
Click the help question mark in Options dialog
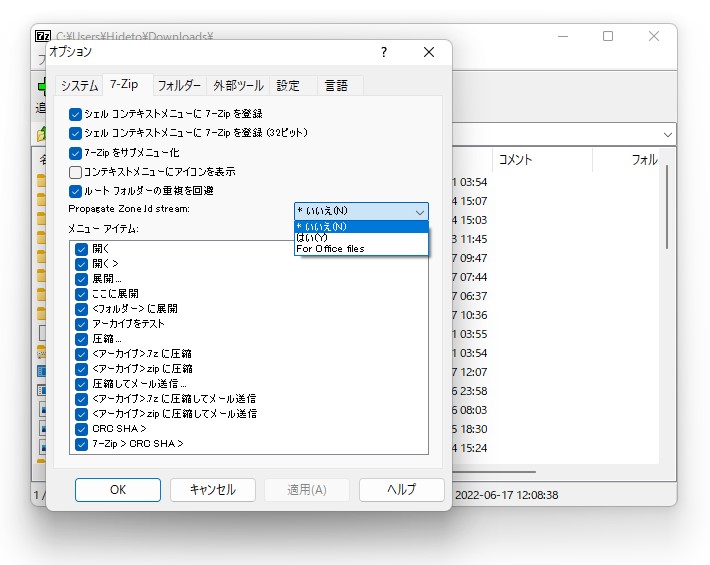pos(384,52)
